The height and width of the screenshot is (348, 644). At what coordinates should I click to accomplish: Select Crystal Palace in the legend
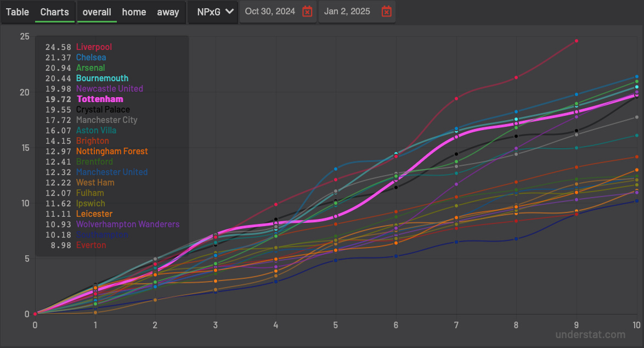point(103,110)
